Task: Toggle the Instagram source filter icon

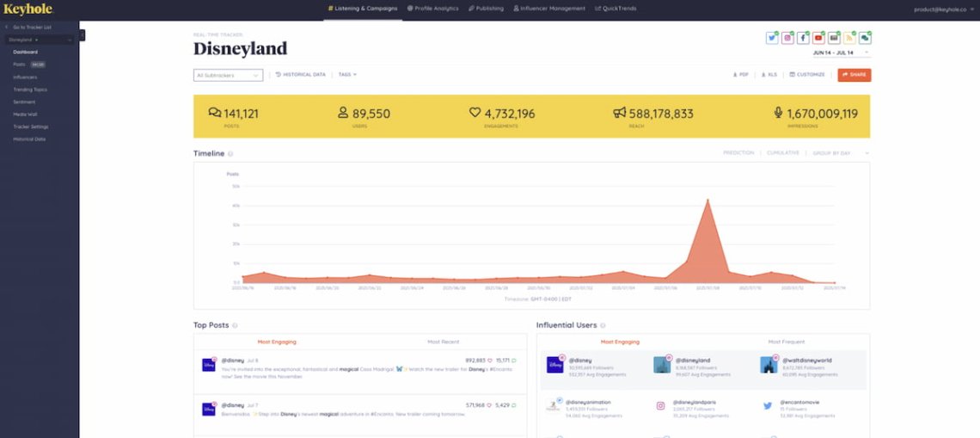Action: coord(787,38)
